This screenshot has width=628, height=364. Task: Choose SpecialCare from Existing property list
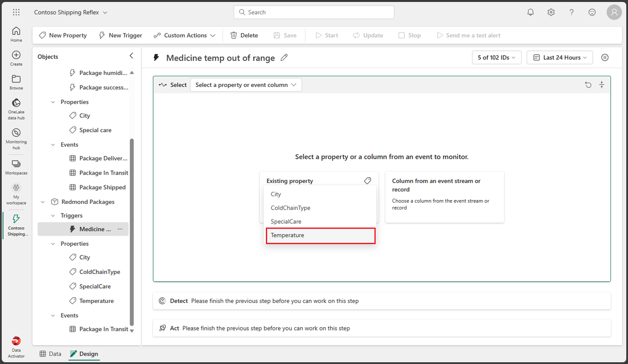(321, 221)
